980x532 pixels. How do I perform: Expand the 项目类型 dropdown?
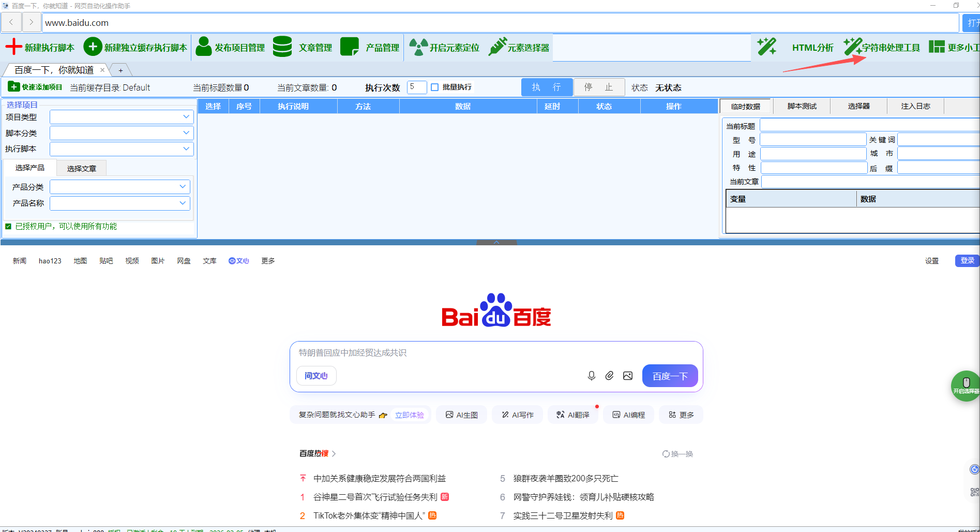point(186,117)
